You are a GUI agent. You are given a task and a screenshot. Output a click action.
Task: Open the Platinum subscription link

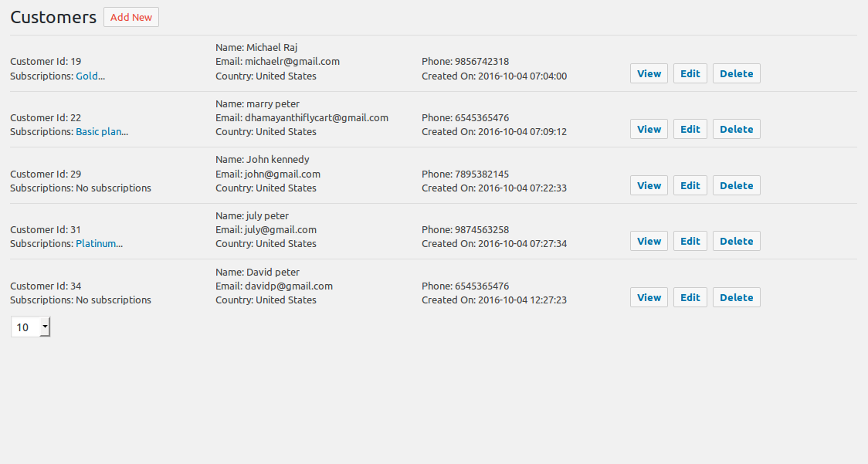click(99, 244)
